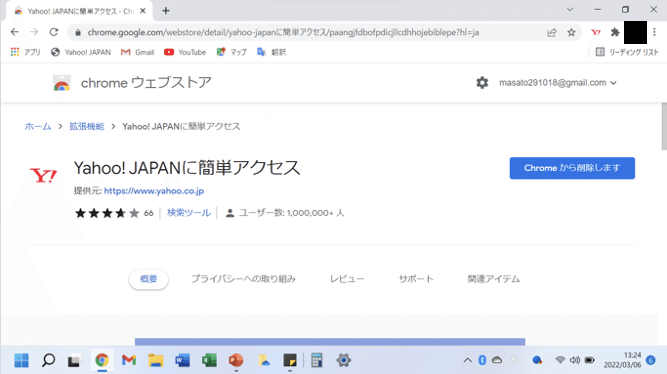Go to the ホーム breadcrumb
Viewport: 667px width, 374px height.
tap(38, 126)
